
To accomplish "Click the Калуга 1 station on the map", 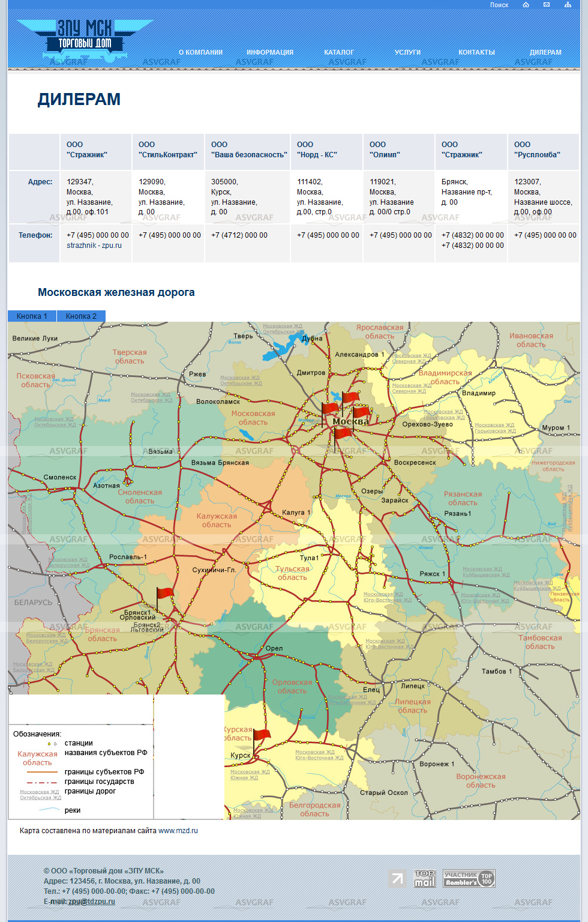I will [296, 513].
